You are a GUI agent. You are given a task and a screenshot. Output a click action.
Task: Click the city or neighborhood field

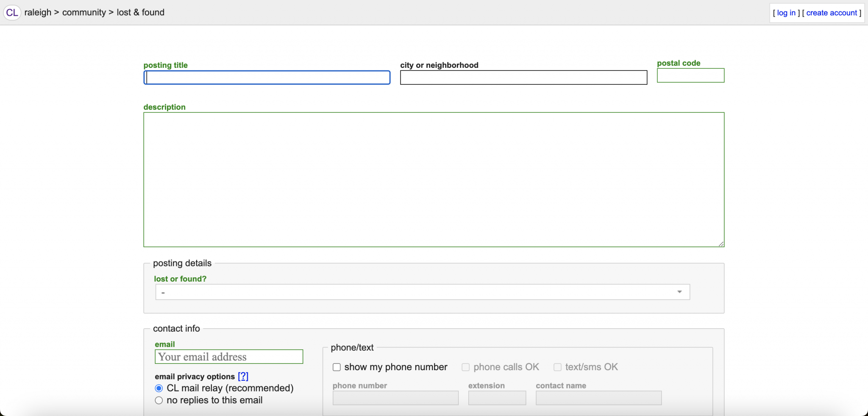click(x=523, y=78)
